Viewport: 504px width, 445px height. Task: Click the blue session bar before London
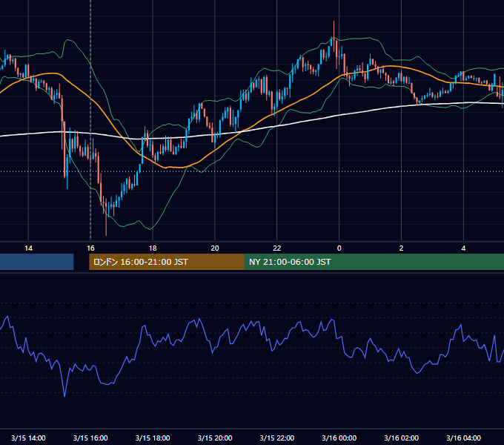36,262
